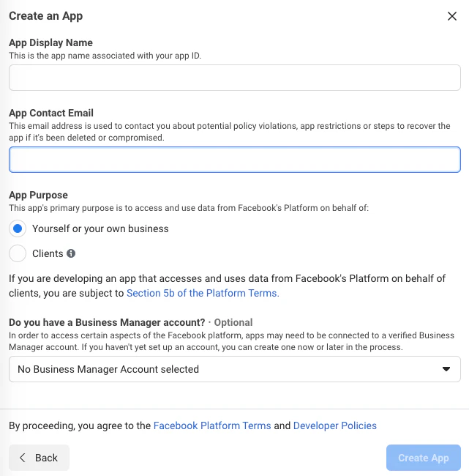469x476 pixels.
Task: Focus the App Contact Email field
Action: click(234, 160)
